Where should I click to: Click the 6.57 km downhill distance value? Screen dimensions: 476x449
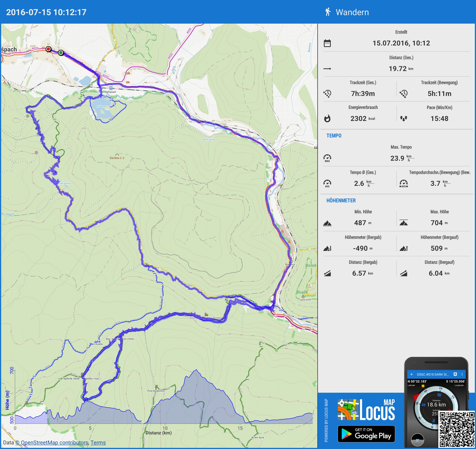tap(363, 273)
